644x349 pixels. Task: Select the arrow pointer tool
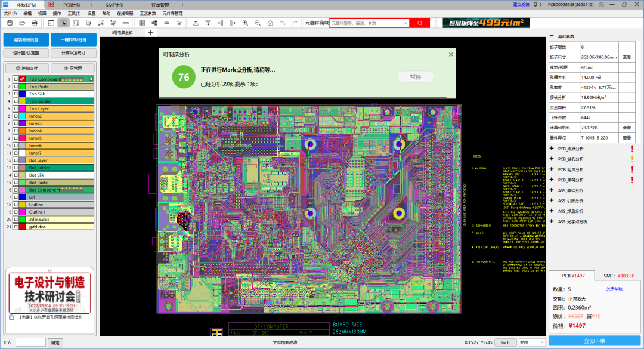(x=63, y=23)
